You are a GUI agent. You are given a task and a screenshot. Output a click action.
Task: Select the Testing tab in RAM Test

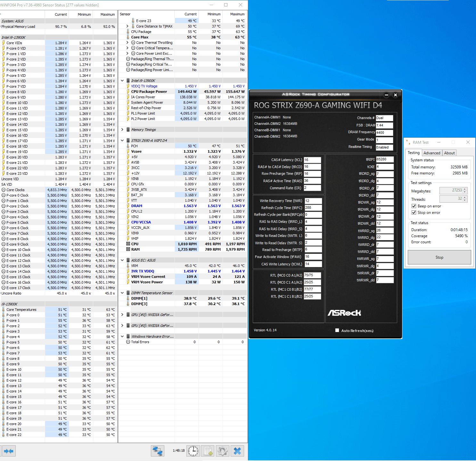414,153
